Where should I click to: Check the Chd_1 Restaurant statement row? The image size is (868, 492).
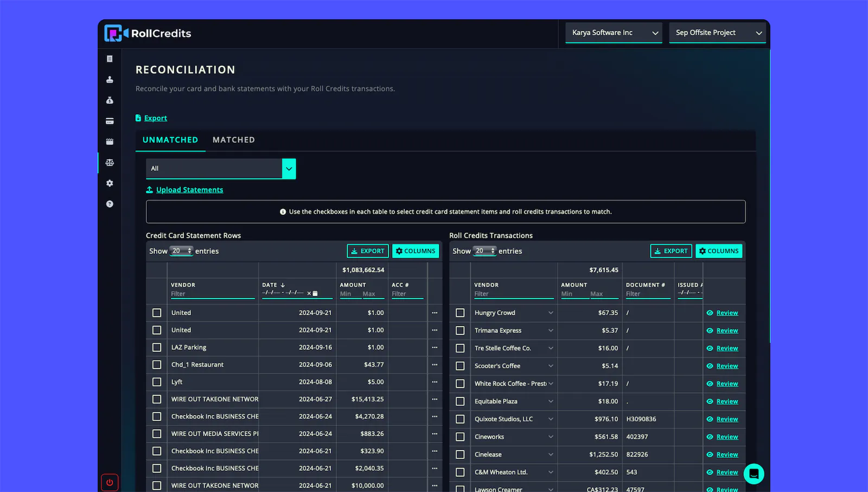(156, 365)
